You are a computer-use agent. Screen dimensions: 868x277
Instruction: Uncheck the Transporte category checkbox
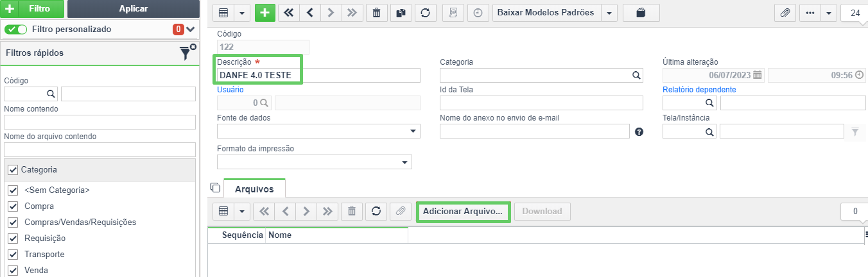click(12, 255)
